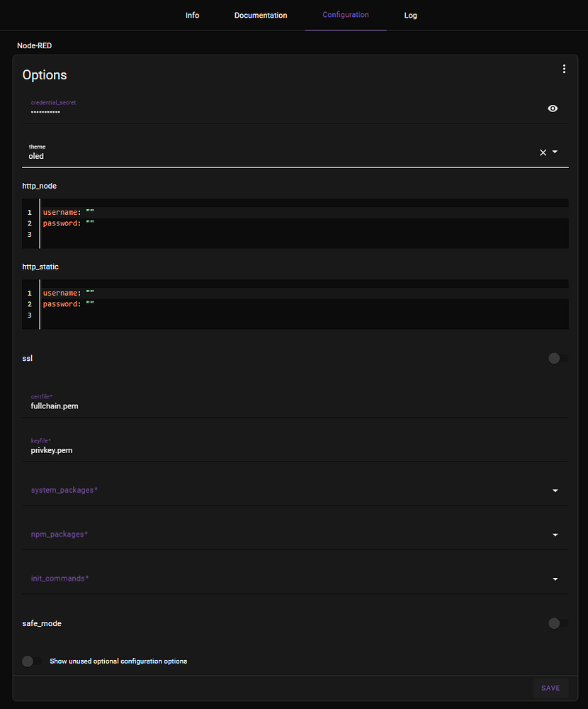
Task: Expand the system_packages list
Action: pos(555,490)
